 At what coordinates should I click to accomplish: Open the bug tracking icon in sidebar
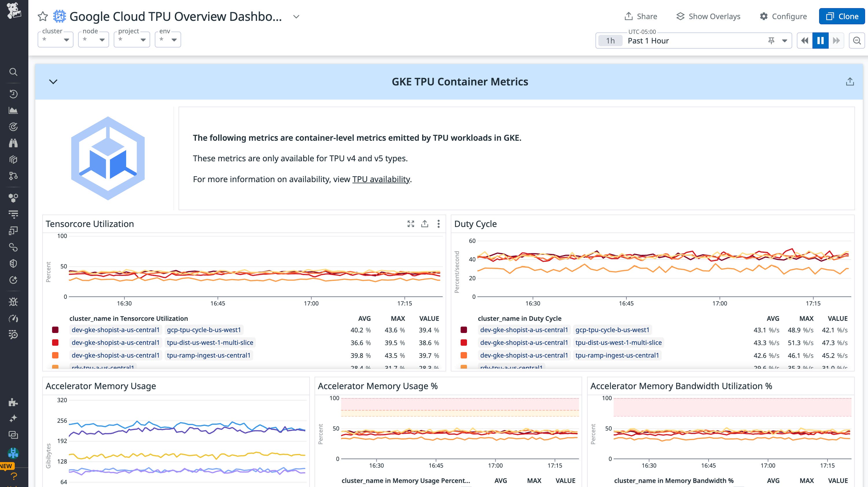tap(14, 302)
